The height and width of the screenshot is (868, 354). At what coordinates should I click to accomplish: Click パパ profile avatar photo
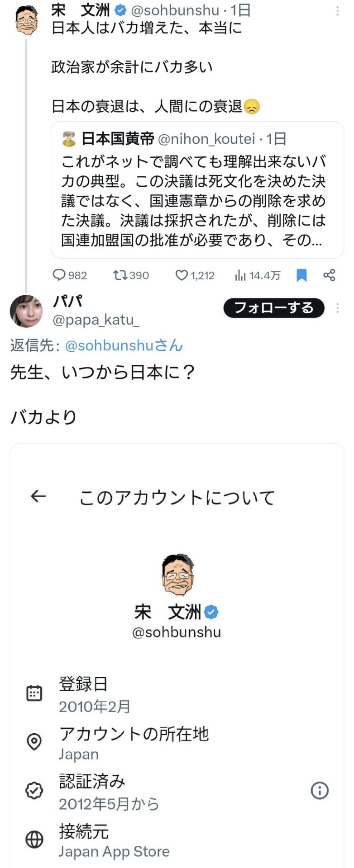(26, 311)
